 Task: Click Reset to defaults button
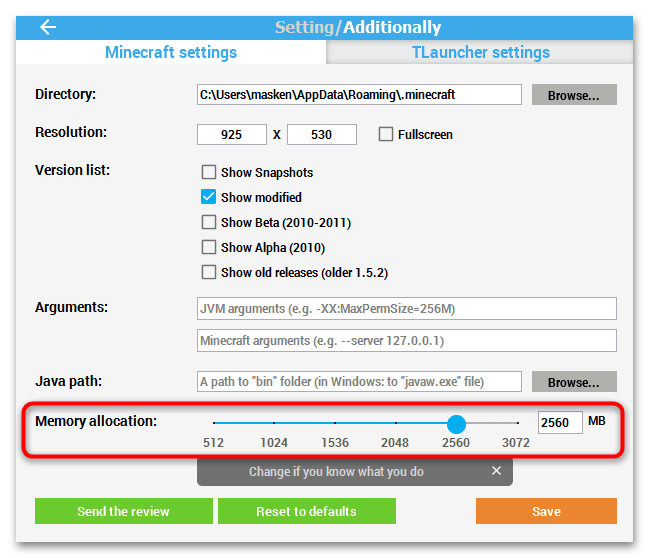(x=307, y=511)
